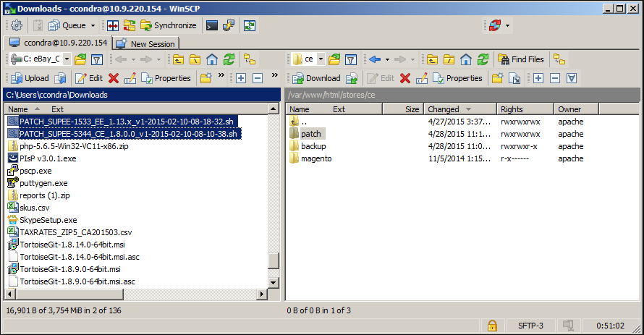Click local horizontal scrollbar right arrow
The width and height of the screenshot is (644, 335).
click(x=262, y=294)
